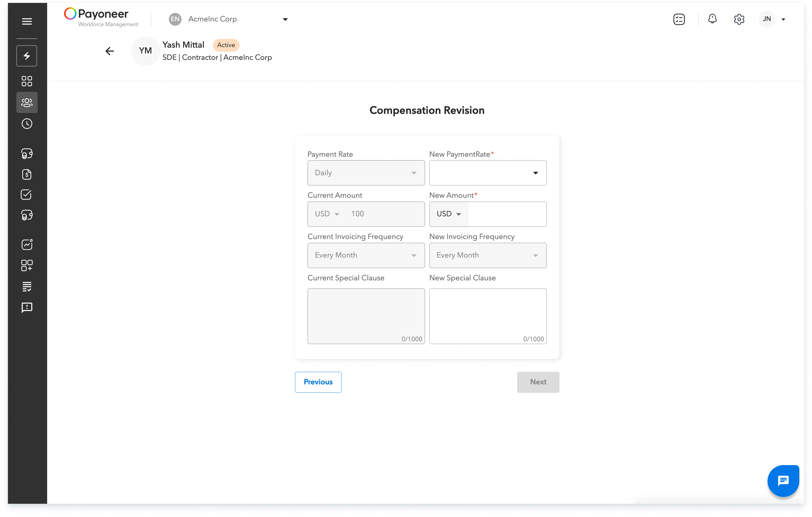Select the people team icon in sidebar
The image size is (812, 517).
click(27, 102)
